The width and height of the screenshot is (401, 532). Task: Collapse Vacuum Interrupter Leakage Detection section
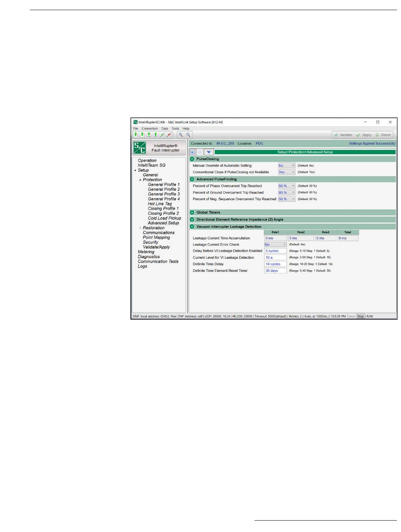tap(192, 227)
